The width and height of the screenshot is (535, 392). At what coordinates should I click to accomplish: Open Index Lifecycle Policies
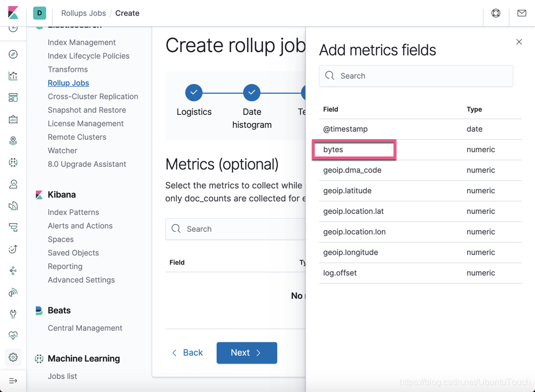88,56
